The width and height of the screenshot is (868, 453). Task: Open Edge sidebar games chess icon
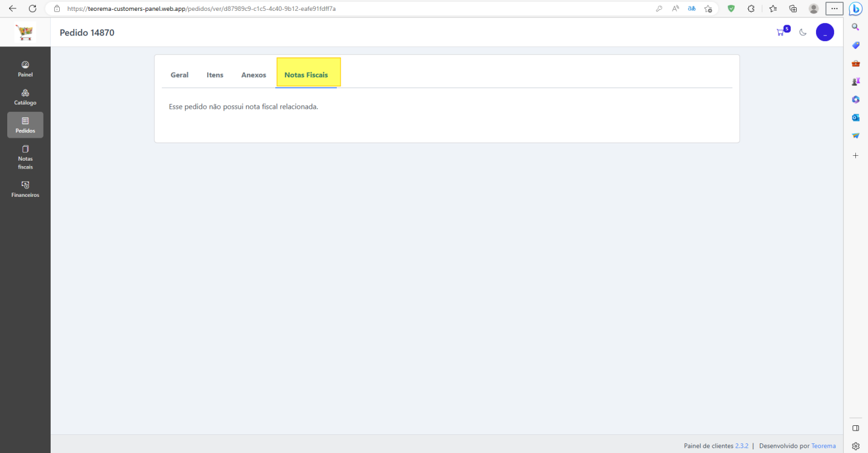pos(855,82)
